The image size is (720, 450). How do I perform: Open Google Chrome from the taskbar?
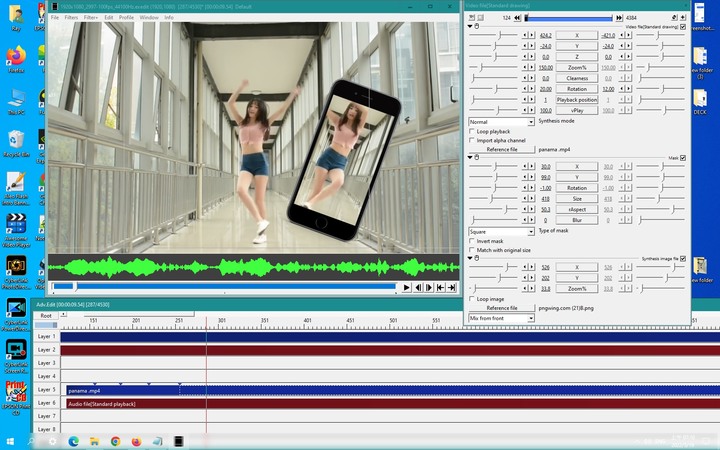click(x=115, y=441)
